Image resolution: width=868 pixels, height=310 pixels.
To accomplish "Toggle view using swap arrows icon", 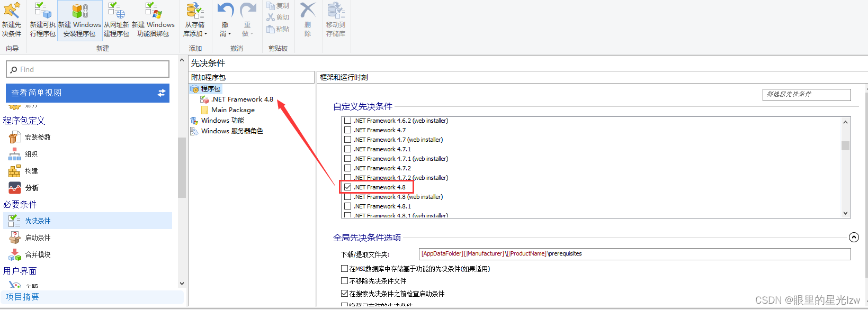I will pyautogui.click(x=162, y=93).
